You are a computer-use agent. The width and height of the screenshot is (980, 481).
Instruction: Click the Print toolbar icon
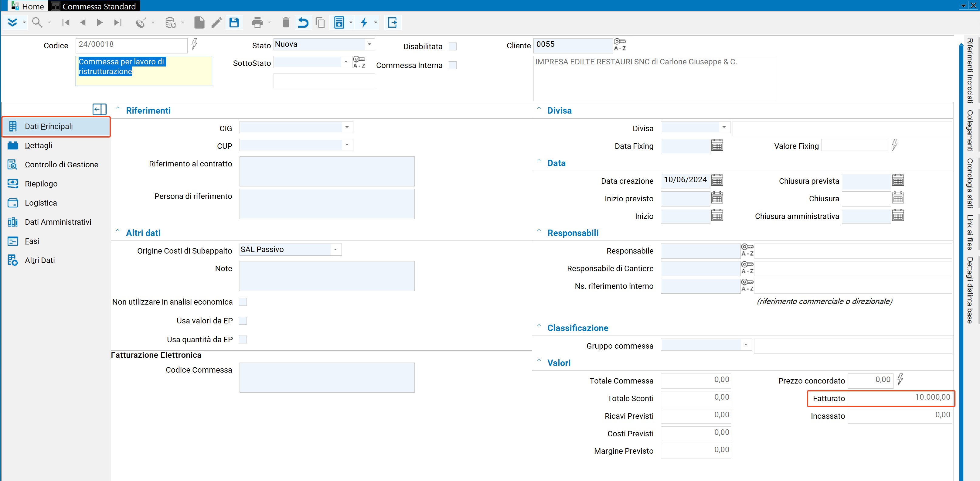pyautogui.click(x=257, y=23)
